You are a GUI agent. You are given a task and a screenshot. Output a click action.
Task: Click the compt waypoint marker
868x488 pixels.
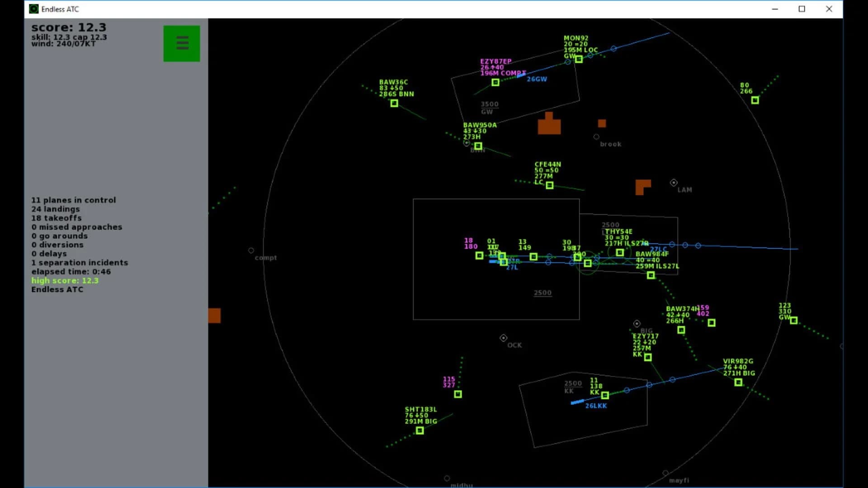(251, 250)
